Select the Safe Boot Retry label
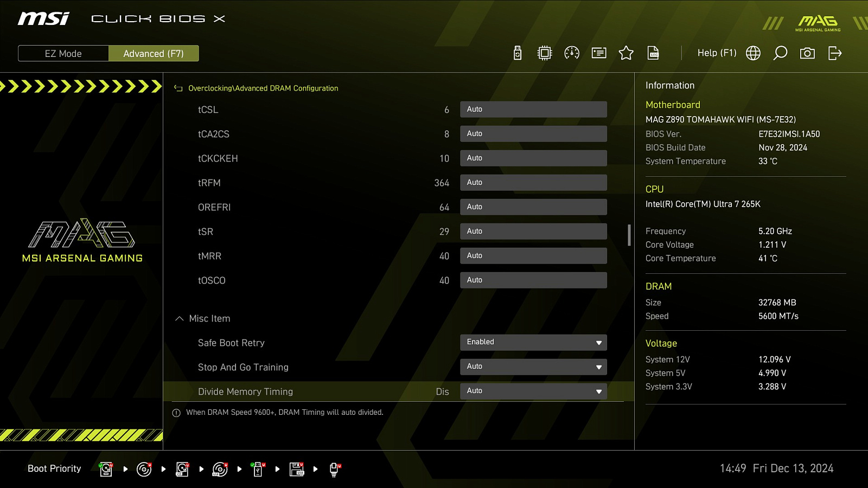868x488 pixels. 231,343
